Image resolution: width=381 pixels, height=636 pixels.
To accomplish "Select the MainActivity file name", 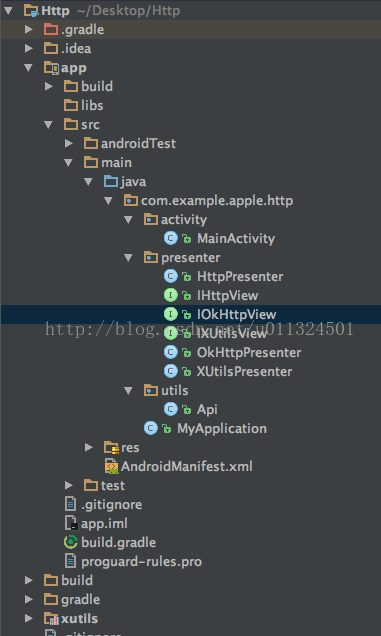I will coord(236,238).
